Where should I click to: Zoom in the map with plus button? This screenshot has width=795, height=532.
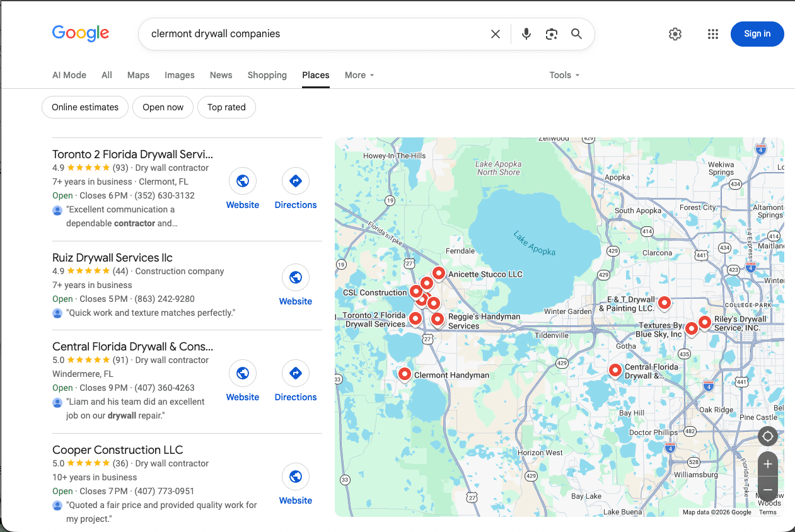[767, 465]
